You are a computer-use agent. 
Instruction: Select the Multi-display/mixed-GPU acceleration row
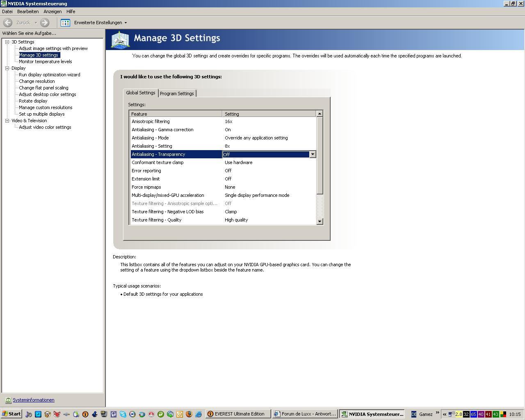click(x=223, y=195)
